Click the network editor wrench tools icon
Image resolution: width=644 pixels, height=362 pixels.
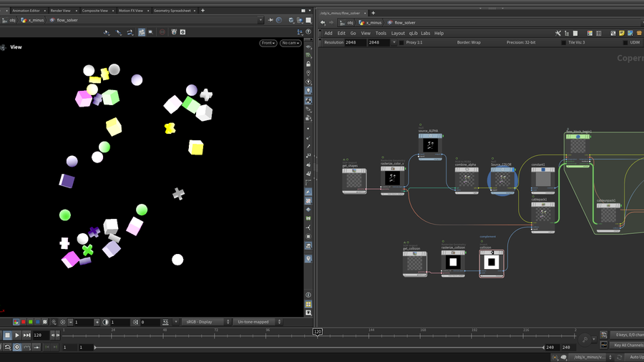pos(558,33)
